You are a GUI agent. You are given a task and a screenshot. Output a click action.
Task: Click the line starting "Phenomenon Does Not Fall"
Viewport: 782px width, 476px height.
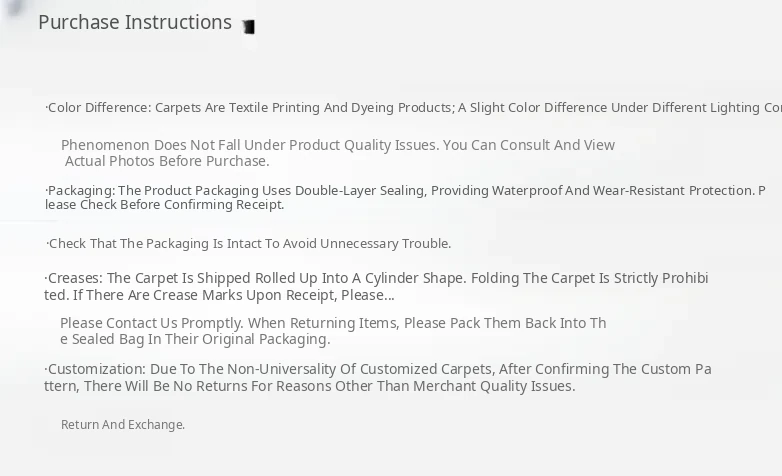pyautogui.click(x=337, y=145)
